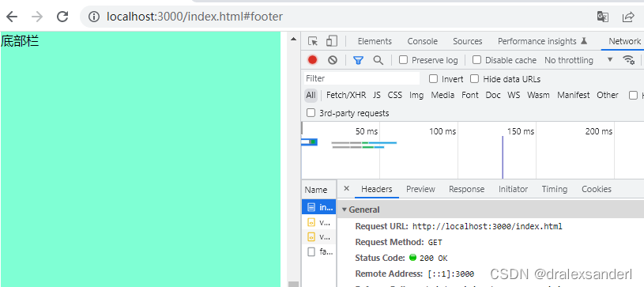Screen dimensions: 644x287
Task: Click the GET request method value
Action: tap(435, 242)
